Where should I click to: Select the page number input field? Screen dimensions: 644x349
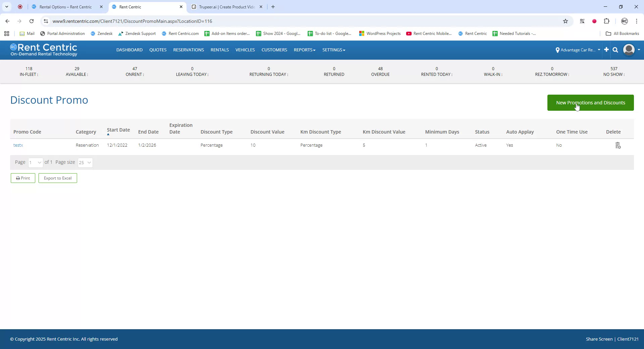(x=35, y=162)
